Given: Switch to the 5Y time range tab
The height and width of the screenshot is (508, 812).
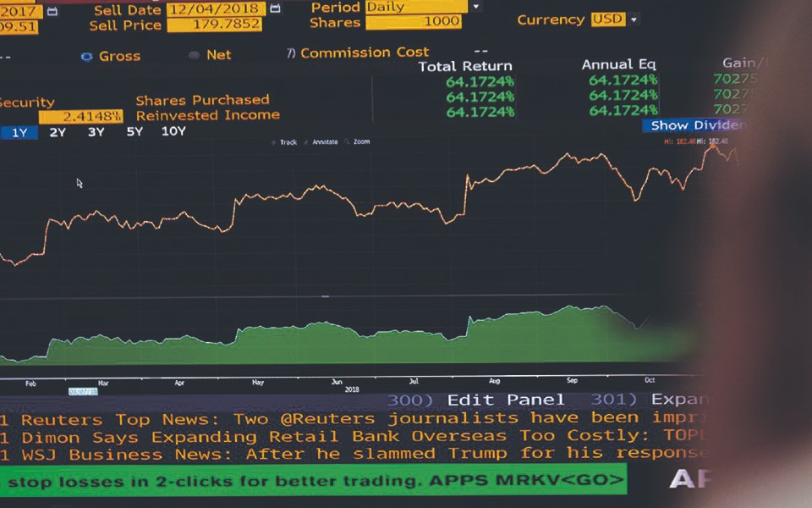Looking at the screenshot, I should coord(134,131).
